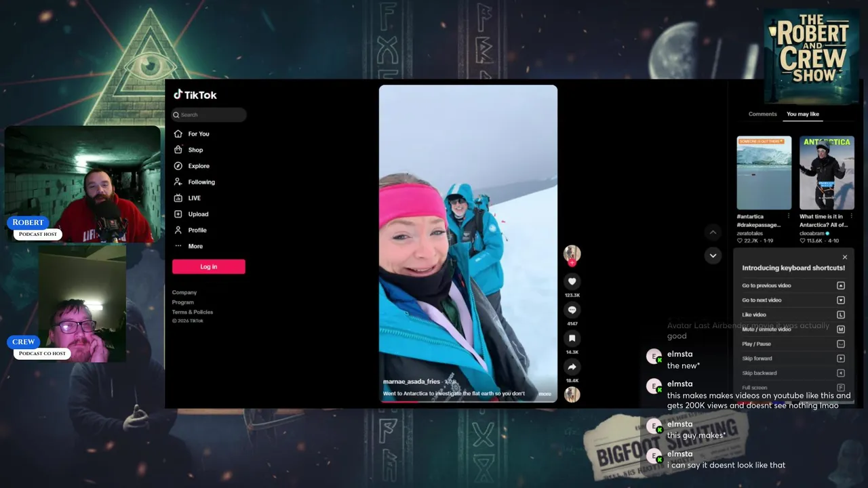The image size is (868, 488).
Task: Open the For You feed
Action: [x=199, y=134]
